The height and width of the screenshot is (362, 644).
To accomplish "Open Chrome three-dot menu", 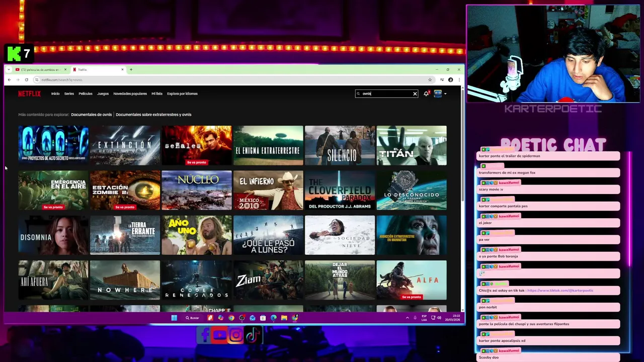I will [x=458, y=79].
